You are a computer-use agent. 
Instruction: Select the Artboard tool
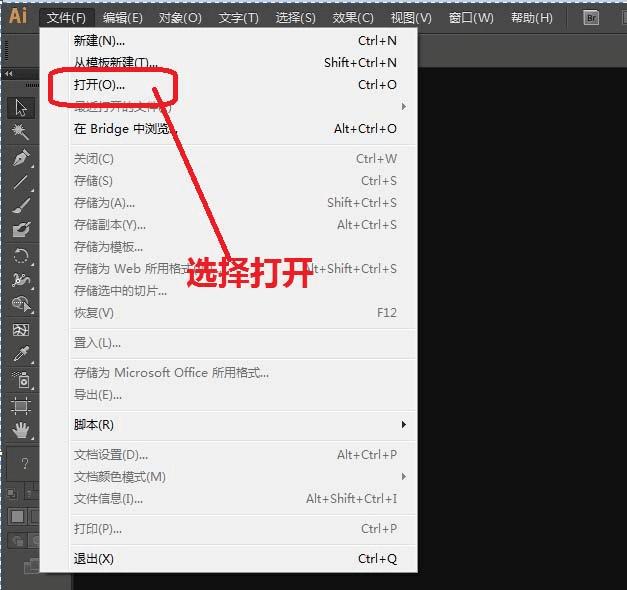pos(21,406)
